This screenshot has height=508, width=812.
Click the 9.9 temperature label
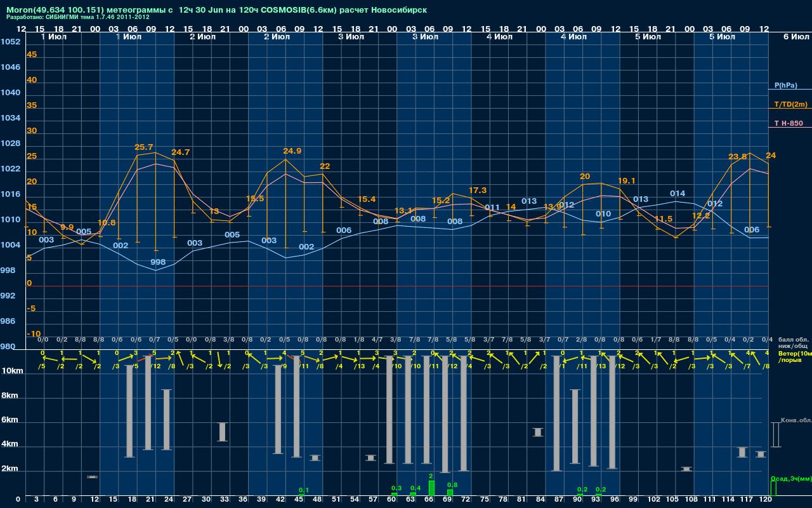pyautogui.click(x=67, y=227)
